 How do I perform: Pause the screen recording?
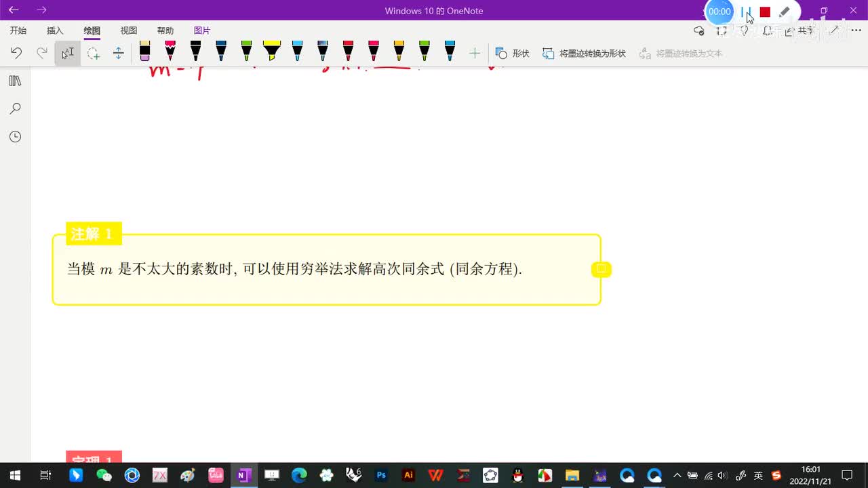click(746, 12)
